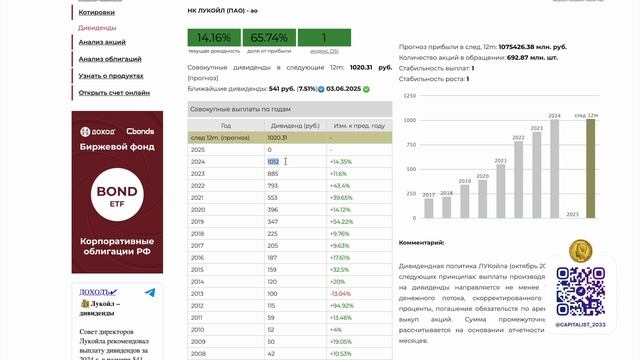Select Дивиденды in the sidebar menu

pyautogui.click(x=97, y=28)
